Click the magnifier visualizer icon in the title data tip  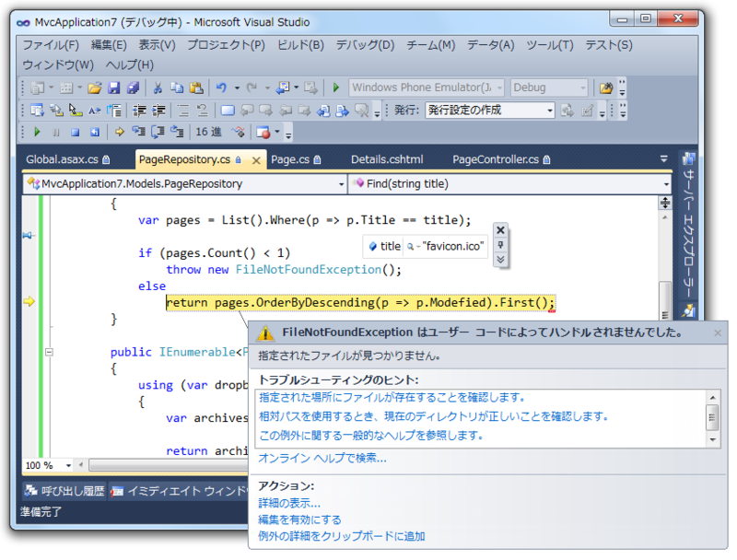[410, 247]
